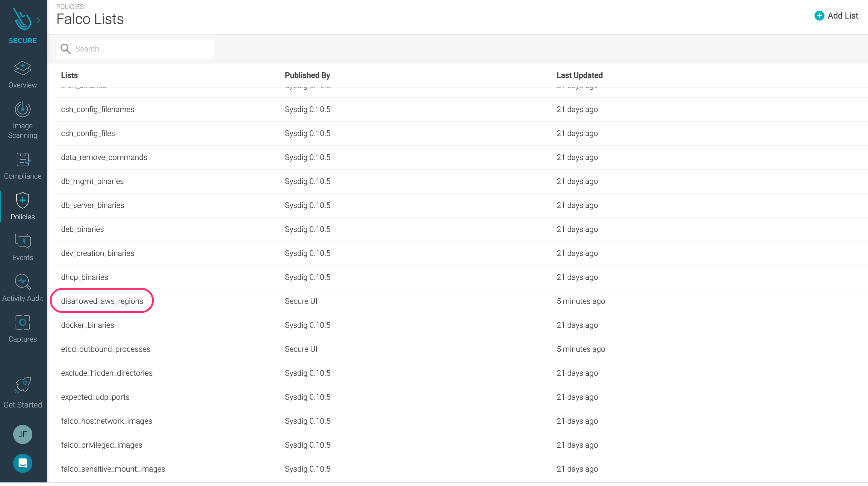This screenshot has height=486, width=868.
Task: Focus the Search lists input field
Action: tap(135, 49)
